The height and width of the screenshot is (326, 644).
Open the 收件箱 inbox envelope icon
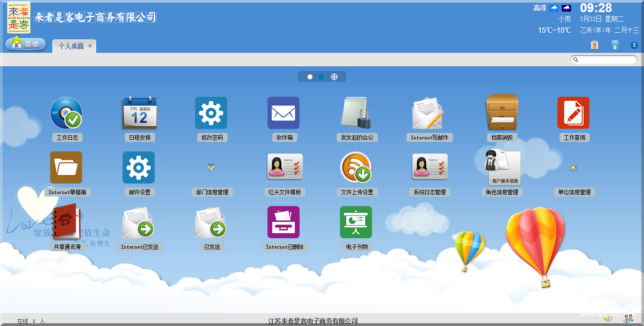284,113
